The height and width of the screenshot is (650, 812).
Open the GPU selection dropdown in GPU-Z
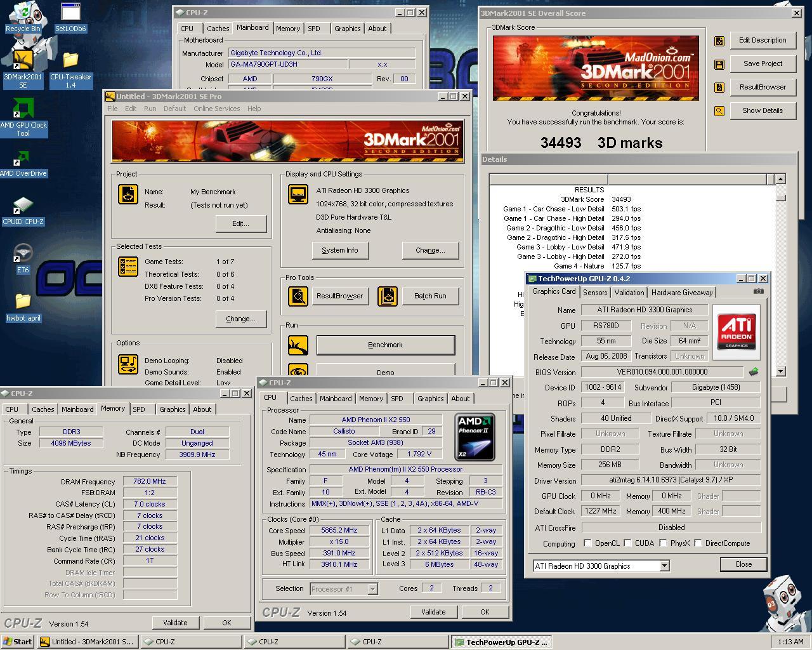pyautogui.click(x=664, y=566)
